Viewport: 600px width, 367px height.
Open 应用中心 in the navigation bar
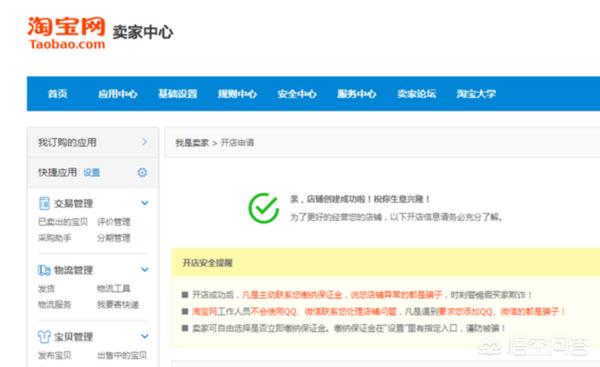point(118,94)
